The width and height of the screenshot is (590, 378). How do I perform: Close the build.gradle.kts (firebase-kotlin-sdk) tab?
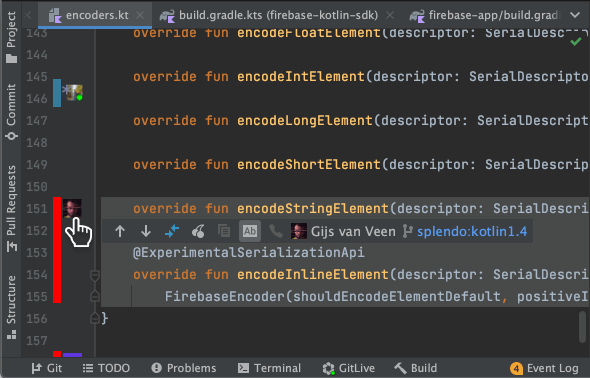point(390,15)
